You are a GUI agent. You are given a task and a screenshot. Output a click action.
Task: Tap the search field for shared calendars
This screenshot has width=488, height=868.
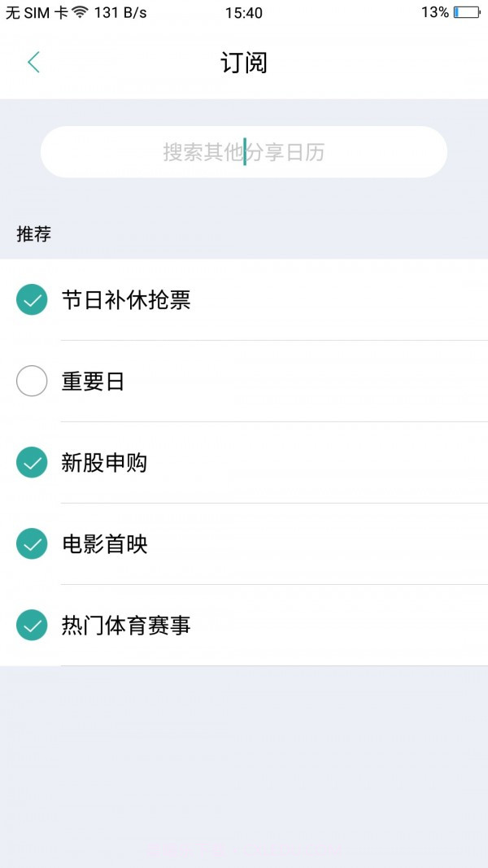(244, 152)
